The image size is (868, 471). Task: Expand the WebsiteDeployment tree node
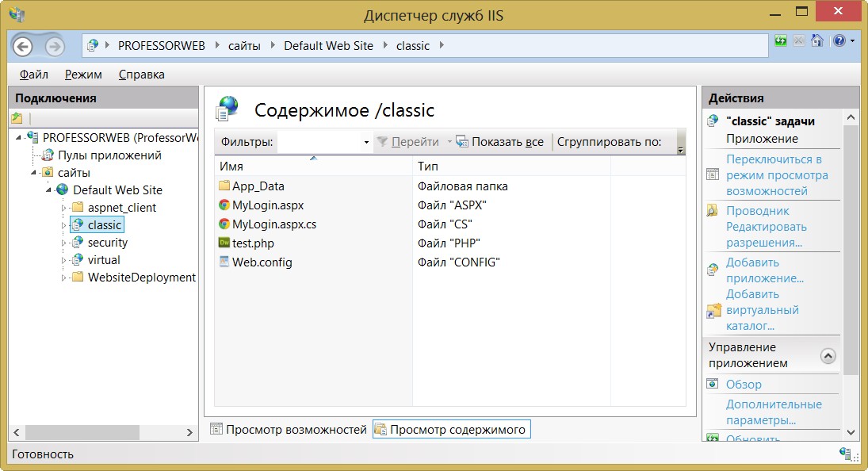tap(63, 278)
